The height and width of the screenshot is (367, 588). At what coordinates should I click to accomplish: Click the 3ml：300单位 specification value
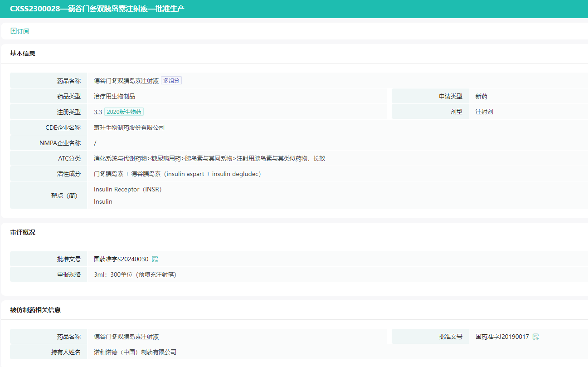pos(135,274)
